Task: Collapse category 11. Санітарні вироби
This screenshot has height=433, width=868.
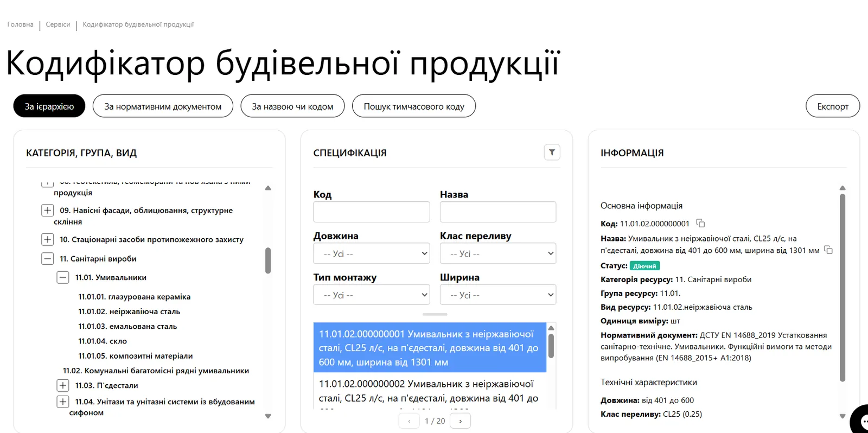Action: coord(48,259)
